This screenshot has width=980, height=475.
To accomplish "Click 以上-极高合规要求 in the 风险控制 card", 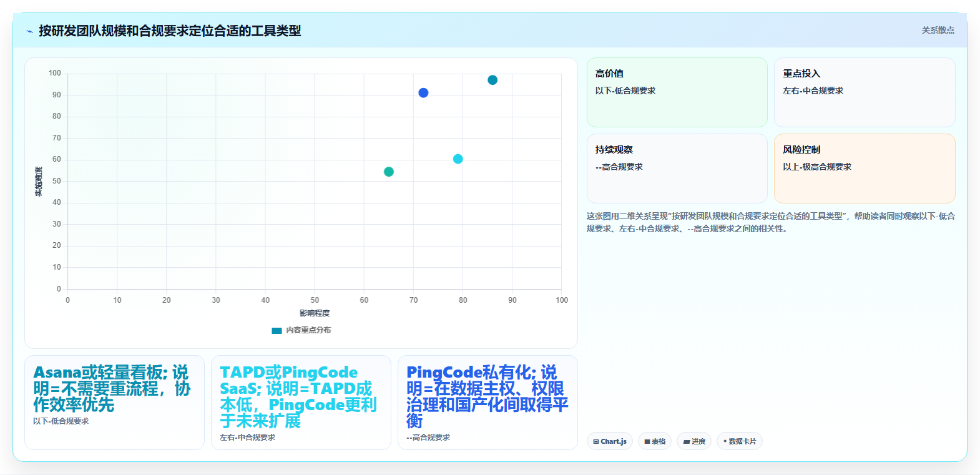I will [817, 167].
